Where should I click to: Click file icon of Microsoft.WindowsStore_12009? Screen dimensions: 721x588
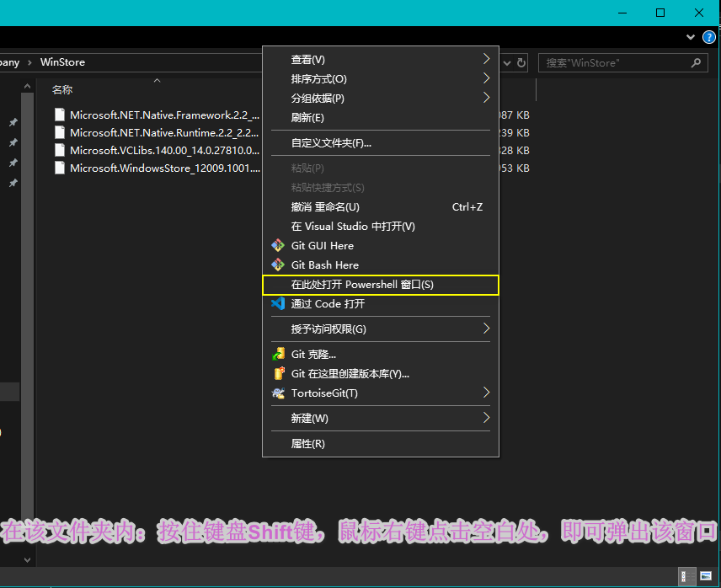click(x=60, y=168)
